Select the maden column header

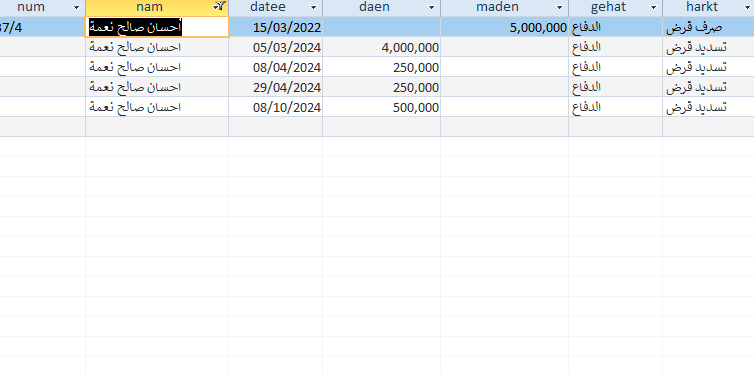pyautogui.click(x=504, y=8)
